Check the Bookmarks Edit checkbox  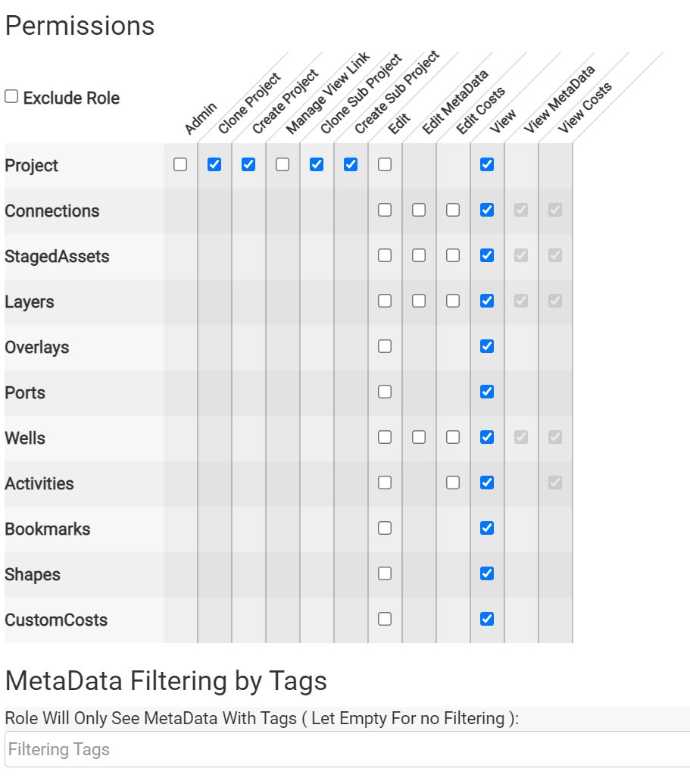click(x=385, y=529)
